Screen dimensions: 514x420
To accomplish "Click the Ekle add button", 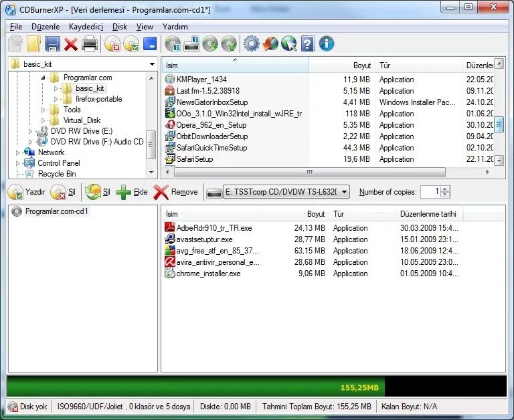I will tap(132, 192).
